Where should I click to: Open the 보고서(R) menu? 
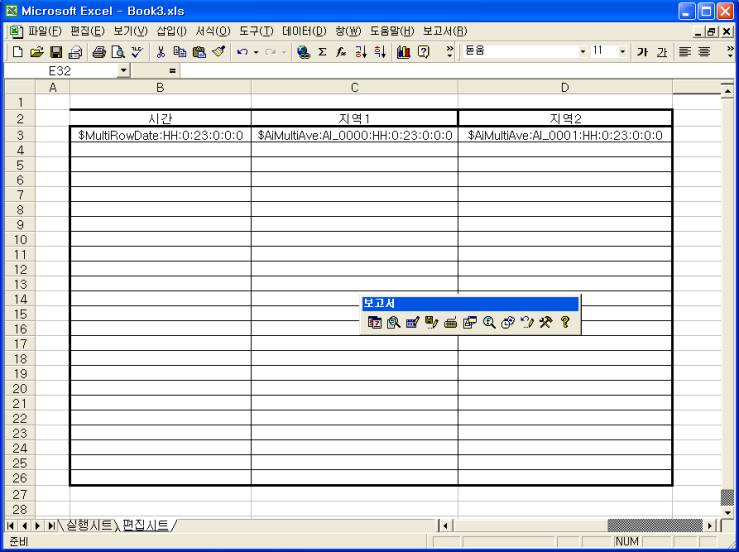pos(445,30)
